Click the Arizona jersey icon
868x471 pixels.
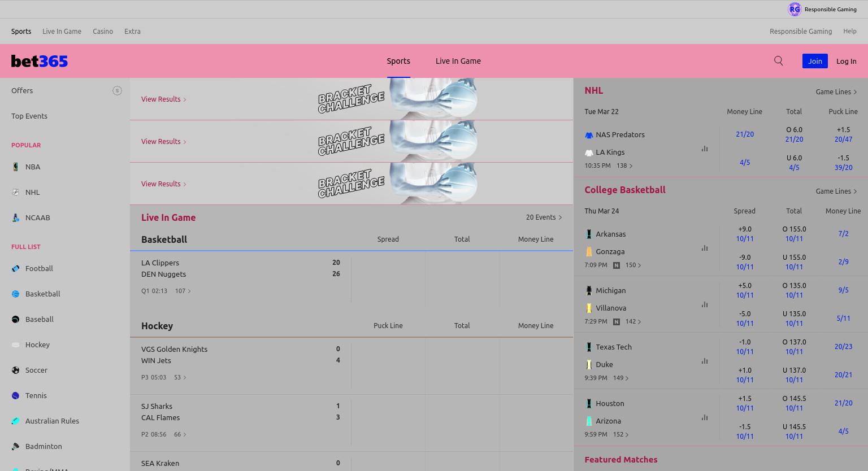(x=589, y=421)
